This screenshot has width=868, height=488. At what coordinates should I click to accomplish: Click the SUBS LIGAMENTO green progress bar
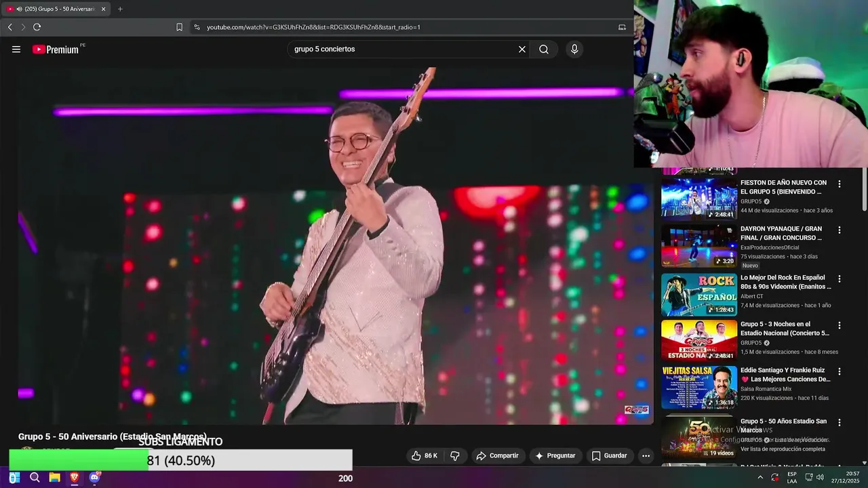(x=79, y=460)
